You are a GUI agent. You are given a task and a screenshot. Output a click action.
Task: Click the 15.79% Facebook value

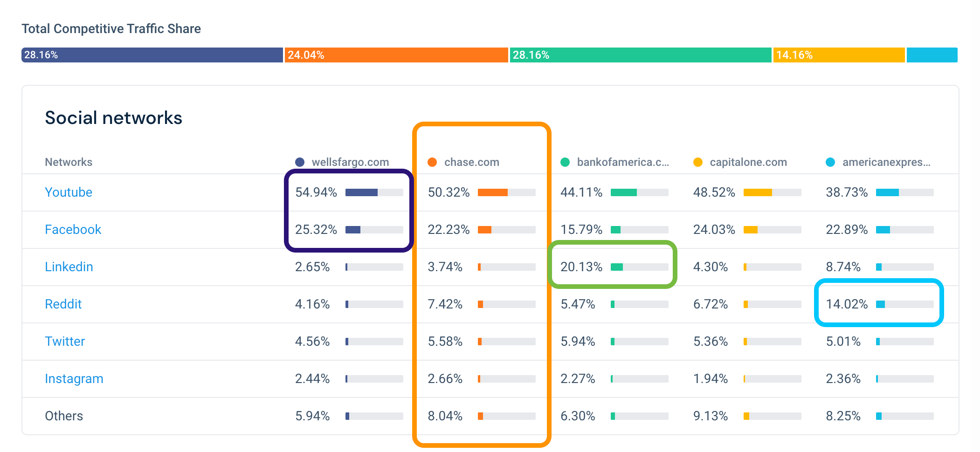(x=581, y=229)
